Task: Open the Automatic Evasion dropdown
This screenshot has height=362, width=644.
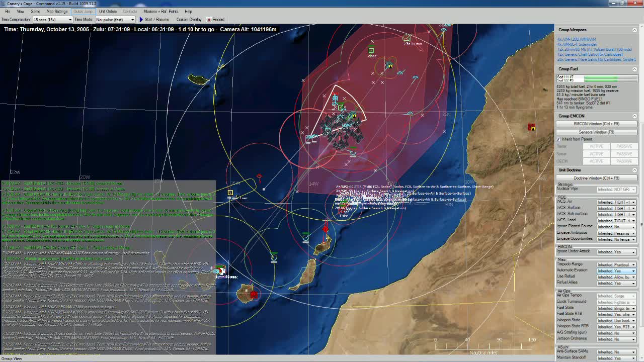Action: pos(616,271)
